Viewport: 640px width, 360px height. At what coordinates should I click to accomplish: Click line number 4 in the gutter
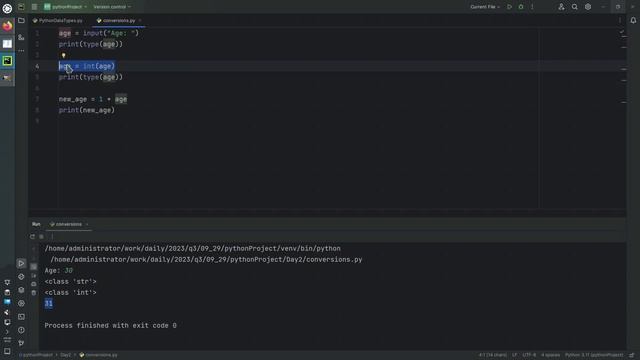pos(37,66)
